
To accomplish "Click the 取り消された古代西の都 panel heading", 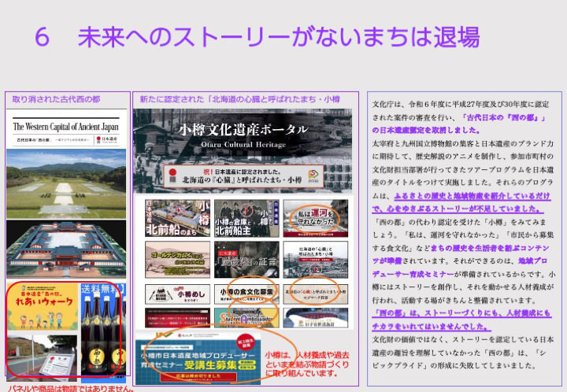I will [56, 100].
